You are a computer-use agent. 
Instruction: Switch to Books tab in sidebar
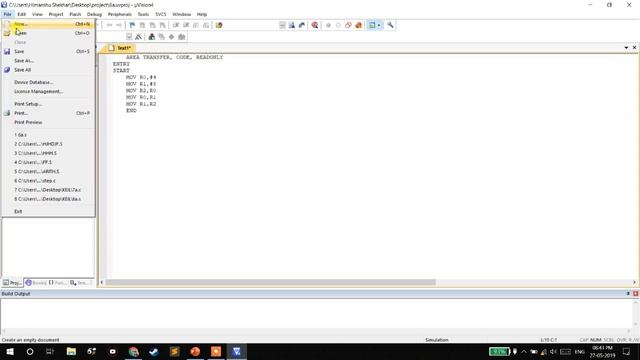click(36, 282)
